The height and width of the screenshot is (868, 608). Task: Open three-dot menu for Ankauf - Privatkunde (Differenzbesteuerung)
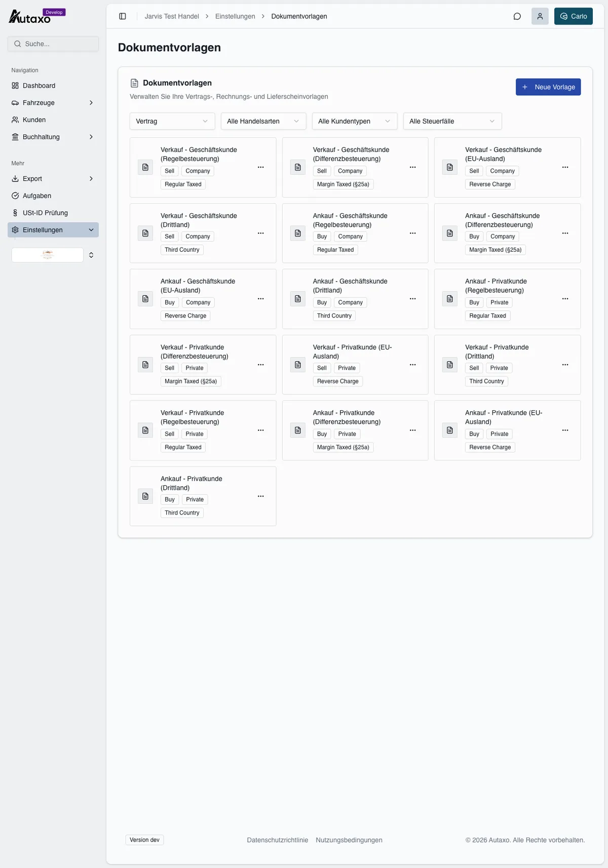click(413, 430)
